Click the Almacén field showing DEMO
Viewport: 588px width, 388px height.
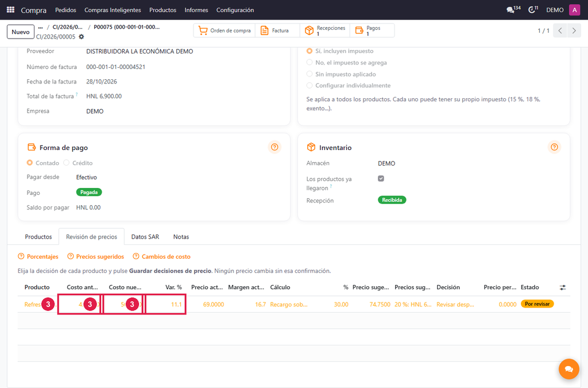[386, 163]
